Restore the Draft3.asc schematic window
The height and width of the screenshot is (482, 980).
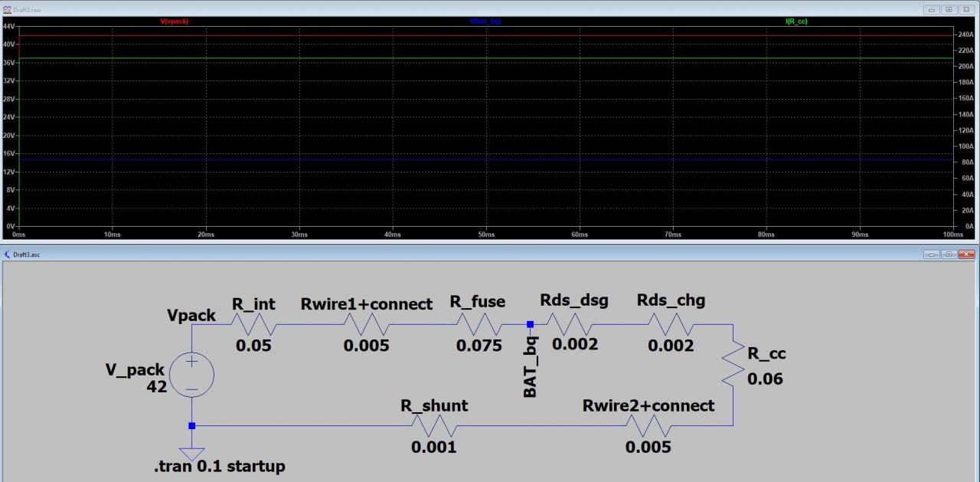tap(949, 254)
